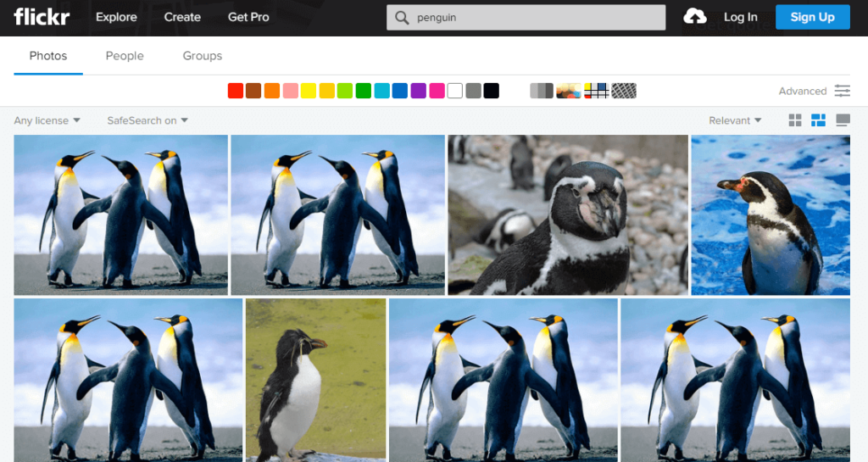Select the teal color filter

click(x=382, y=91)
